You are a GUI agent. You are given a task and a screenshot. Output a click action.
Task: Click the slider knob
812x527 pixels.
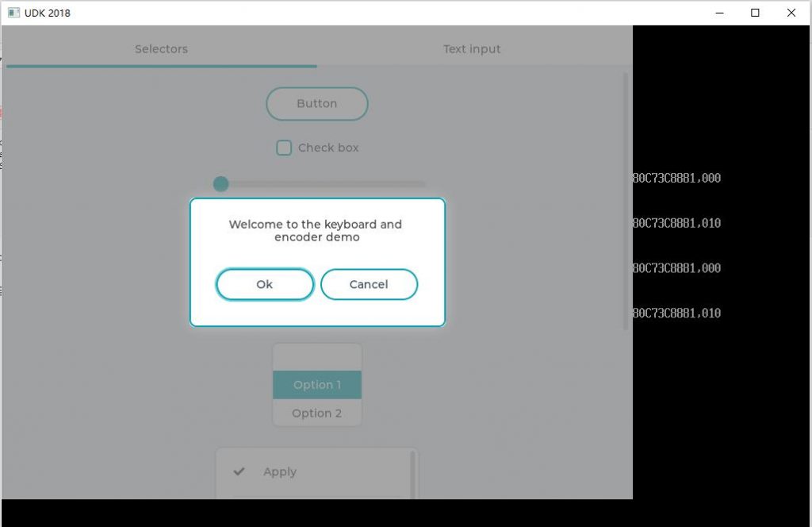tap(221, 184)
